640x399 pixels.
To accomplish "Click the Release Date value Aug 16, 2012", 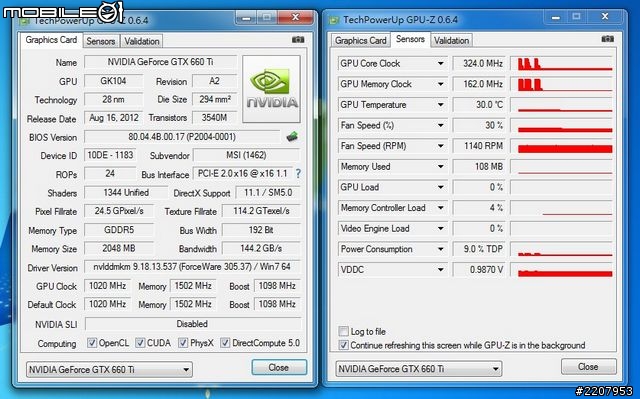I will point(113,118).
